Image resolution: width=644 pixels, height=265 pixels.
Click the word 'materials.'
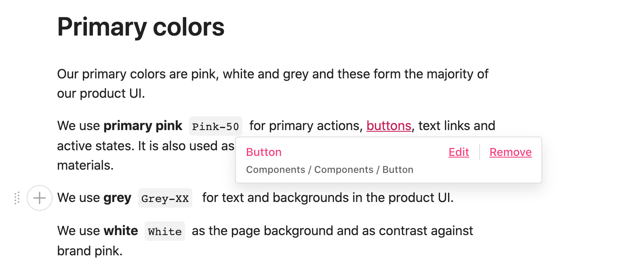coord(85,165)
